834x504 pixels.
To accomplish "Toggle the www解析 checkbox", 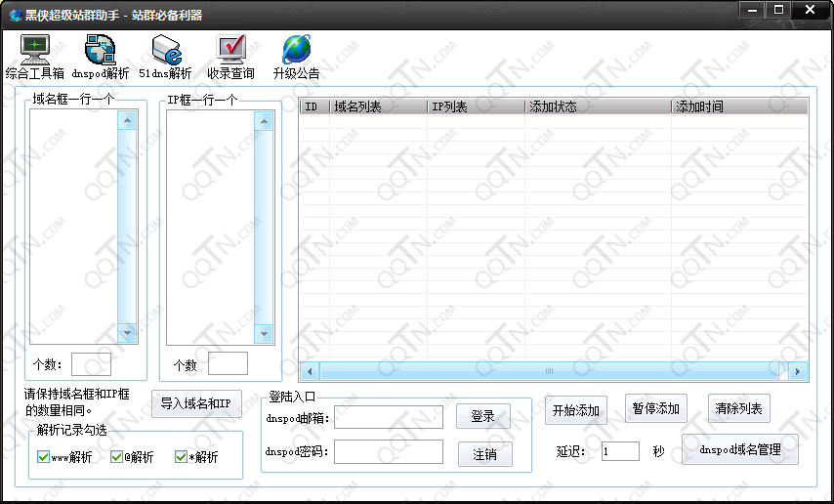I will [x=43, y=457].
